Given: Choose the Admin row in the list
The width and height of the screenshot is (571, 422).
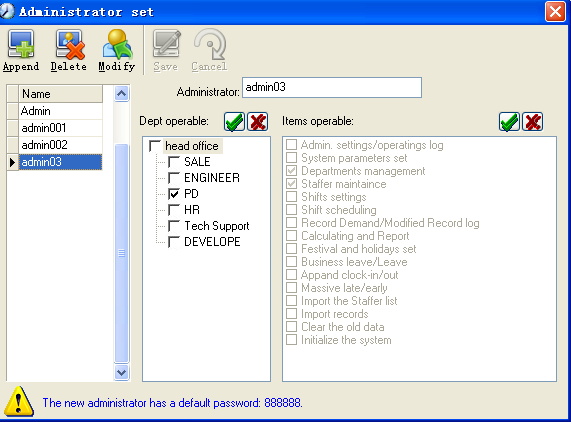Looking at the screenshot, I should 60,111.
